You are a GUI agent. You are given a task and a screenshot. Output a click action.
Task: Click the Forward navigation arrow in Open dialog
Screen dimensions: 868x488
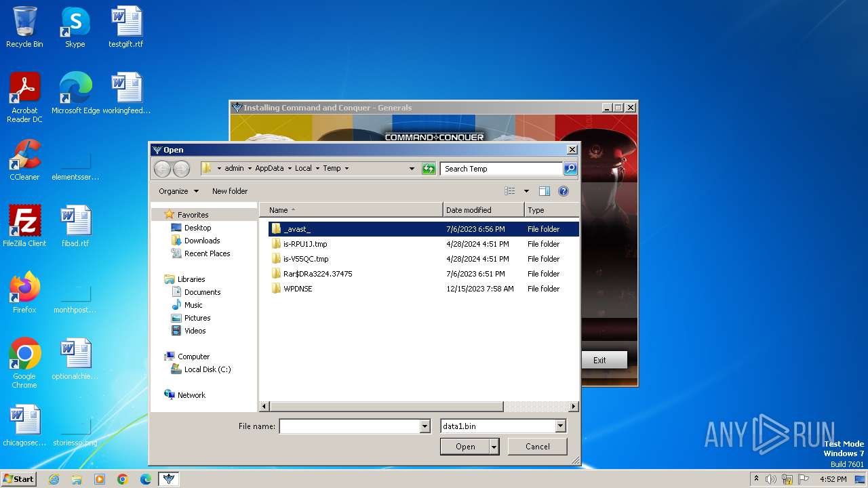pyautogui.click(x=181, y=169)
